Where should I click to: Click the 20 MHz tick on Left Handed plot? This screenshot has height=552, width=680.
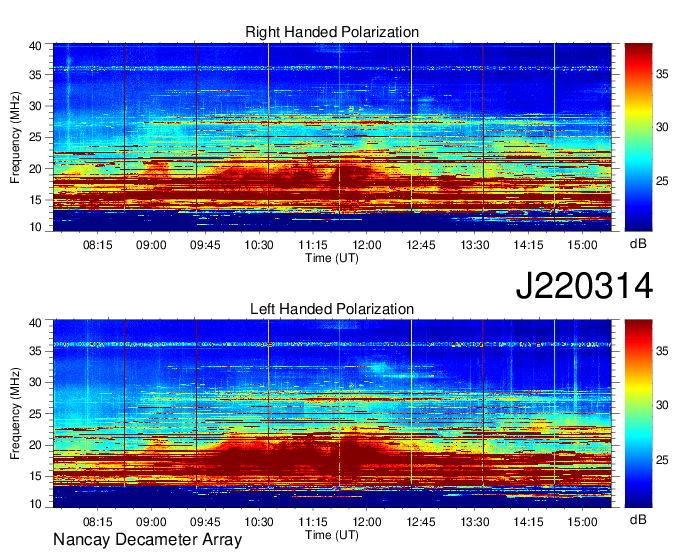[35, 445]
